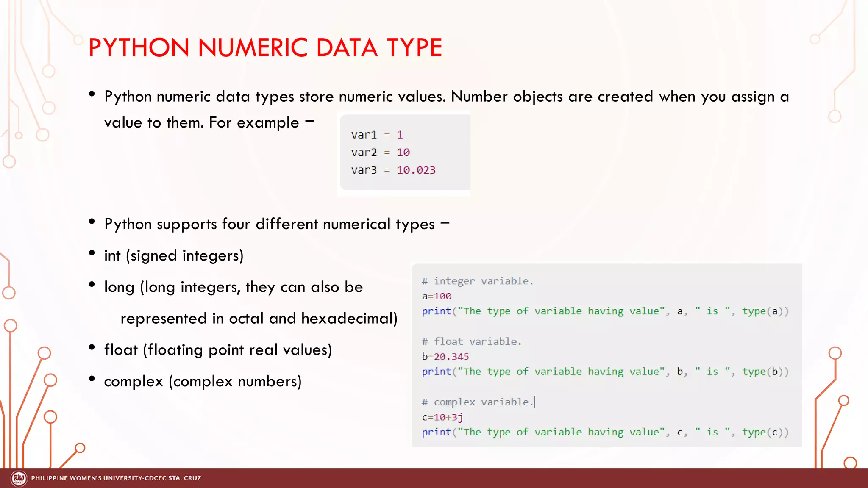Click the '# float variable.' comment
The width and height of the screenshot is (868, 488).
point(471,342)
